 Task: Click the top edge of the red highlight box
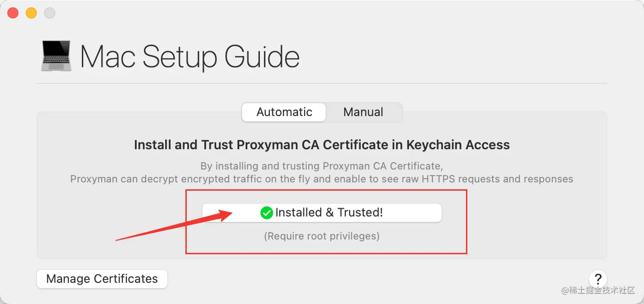tap(326, 190)
